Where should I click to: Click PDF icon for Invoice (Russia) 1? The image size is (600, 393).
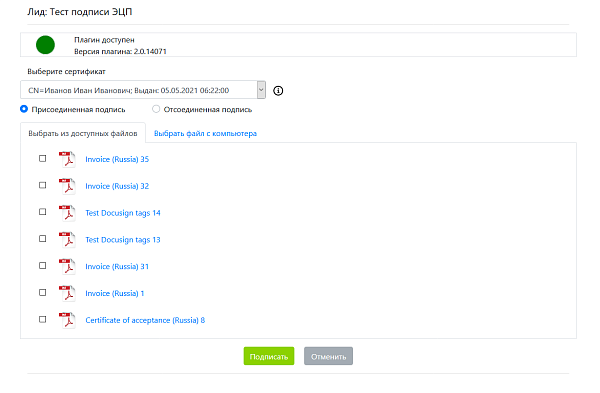pyautogui.click(x=67, y=293)
